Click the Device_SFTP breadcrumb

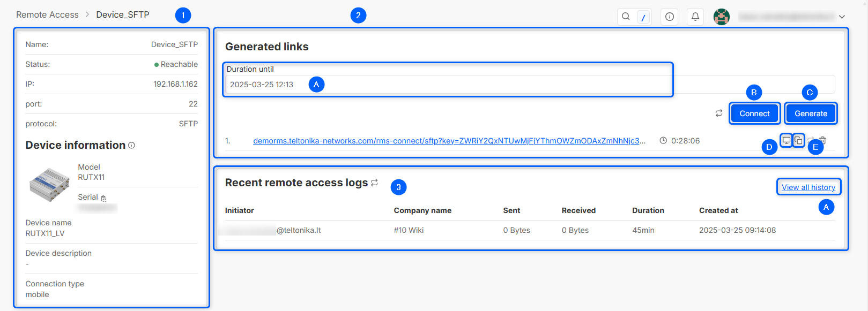point(123,15)
